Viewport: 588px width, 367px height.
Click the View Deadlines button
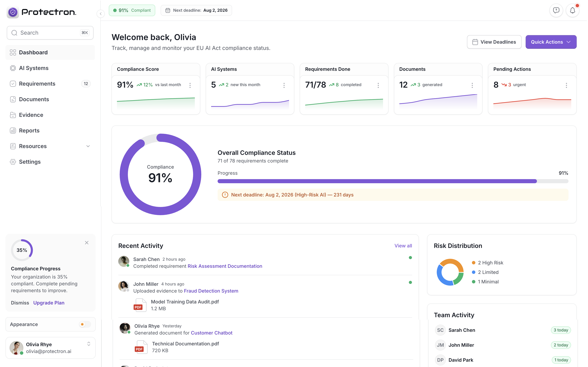[x=494, y=42]
